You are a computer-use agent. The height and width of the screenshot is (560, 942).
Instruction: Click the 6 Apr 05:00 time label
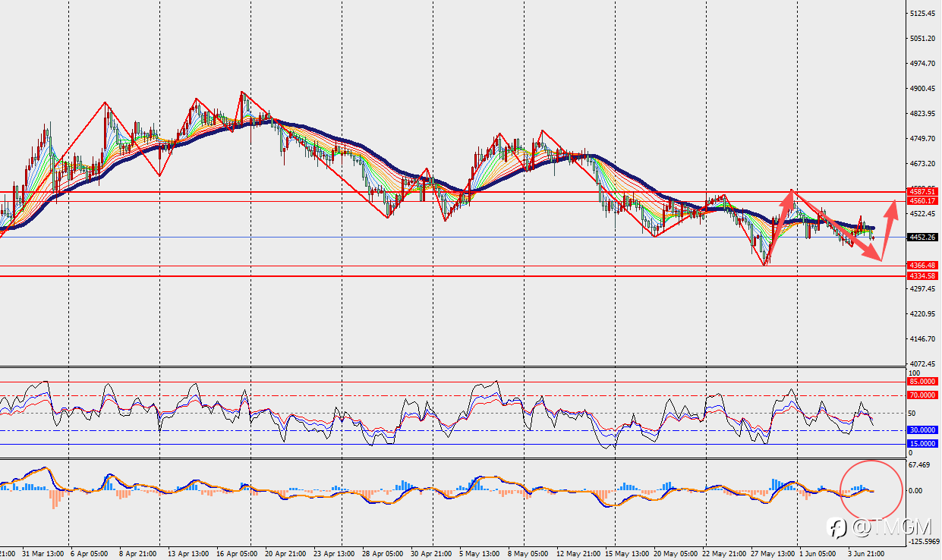click(89, 554)
